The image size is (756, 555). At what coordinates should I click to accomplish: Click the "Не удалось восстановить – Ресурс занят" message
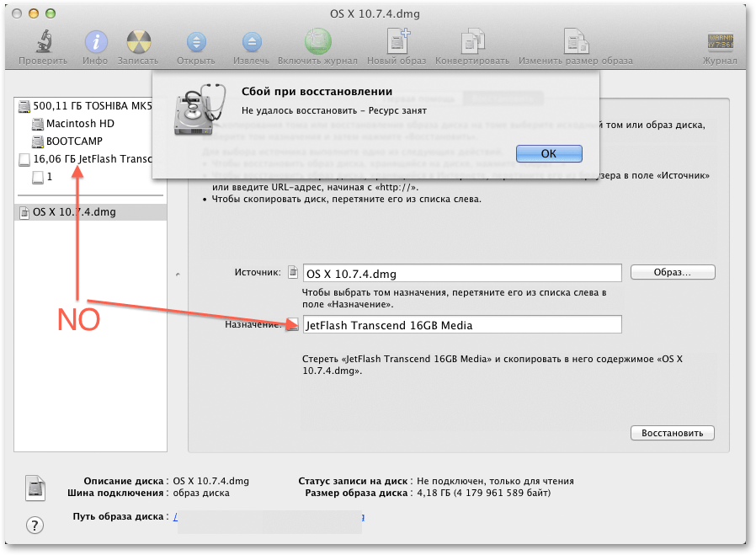333,111
